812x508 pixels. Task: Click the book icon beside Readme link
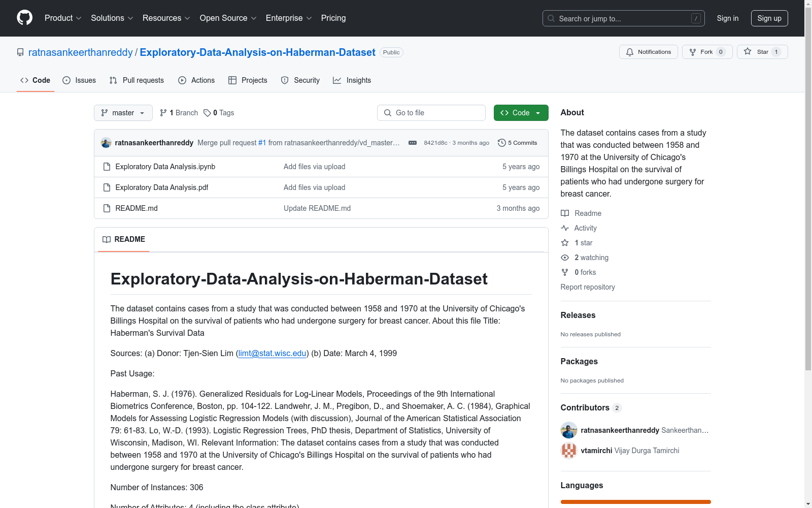[565, 213]
